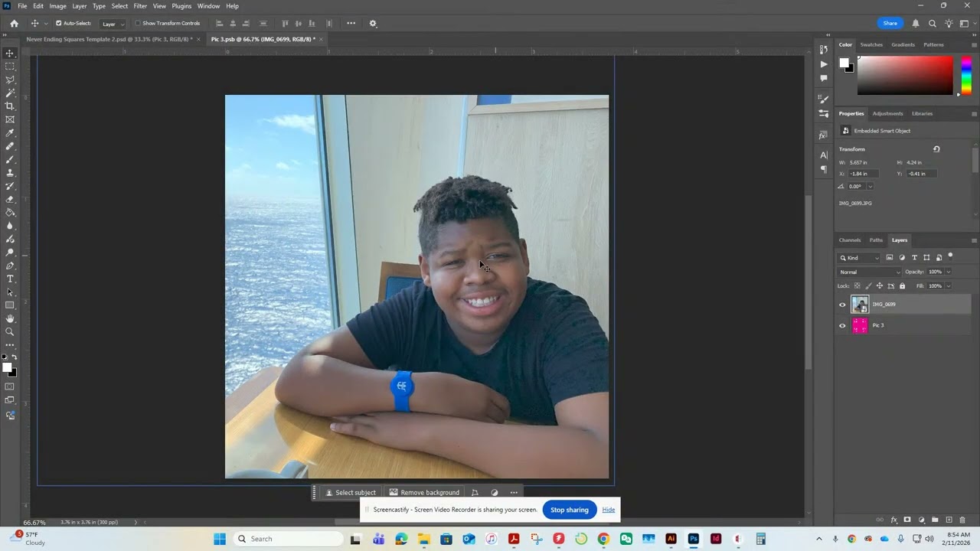Hide the IMG_0699 layer
Image resolution: width=980 pixels, height=551 pixels.
point(842,305)
